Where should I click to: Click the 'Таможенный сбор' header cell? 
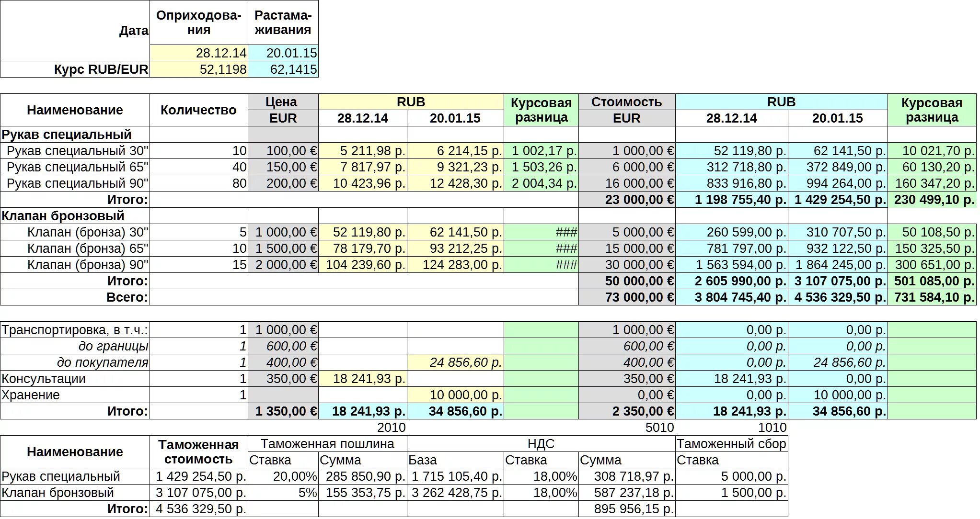pos(732,444)
